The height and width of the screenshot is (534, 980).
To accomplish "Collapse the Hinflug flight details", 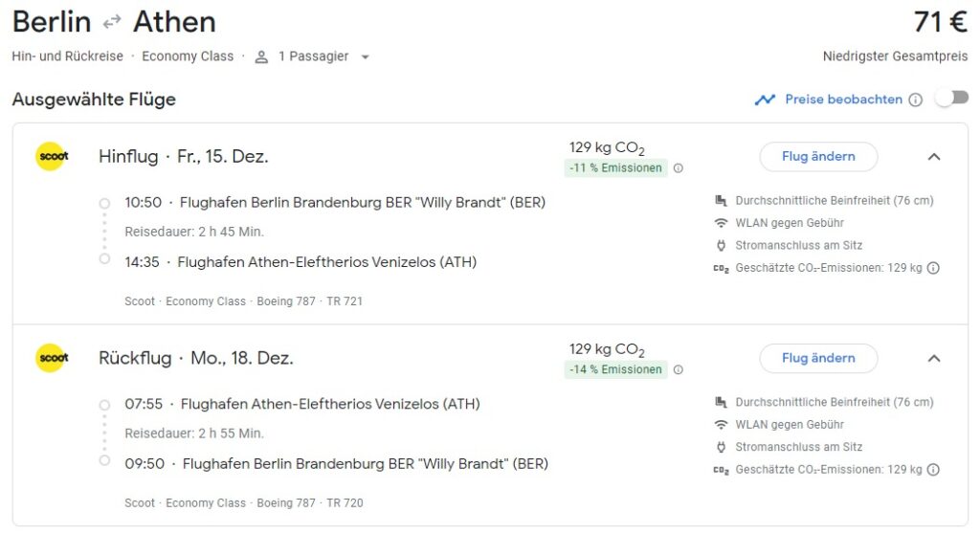I will click(x=934, y=157).
